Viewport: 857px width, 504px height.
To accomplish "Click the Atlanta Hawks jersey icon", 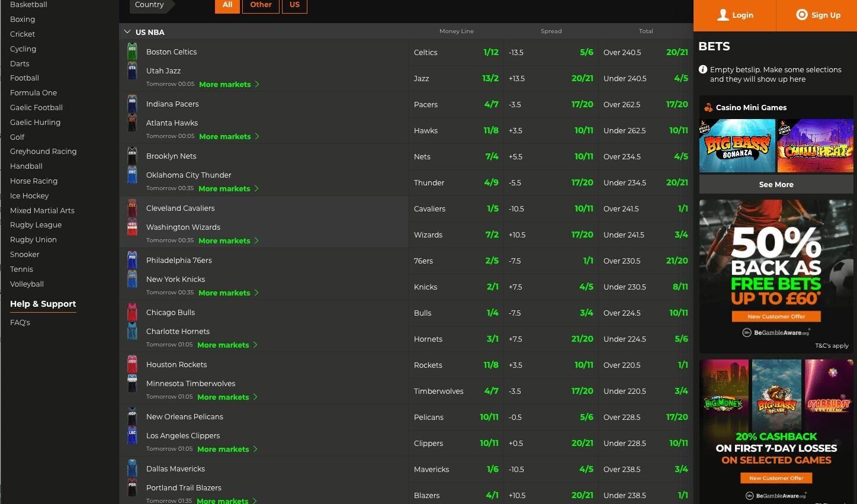I will pos(132,123).
